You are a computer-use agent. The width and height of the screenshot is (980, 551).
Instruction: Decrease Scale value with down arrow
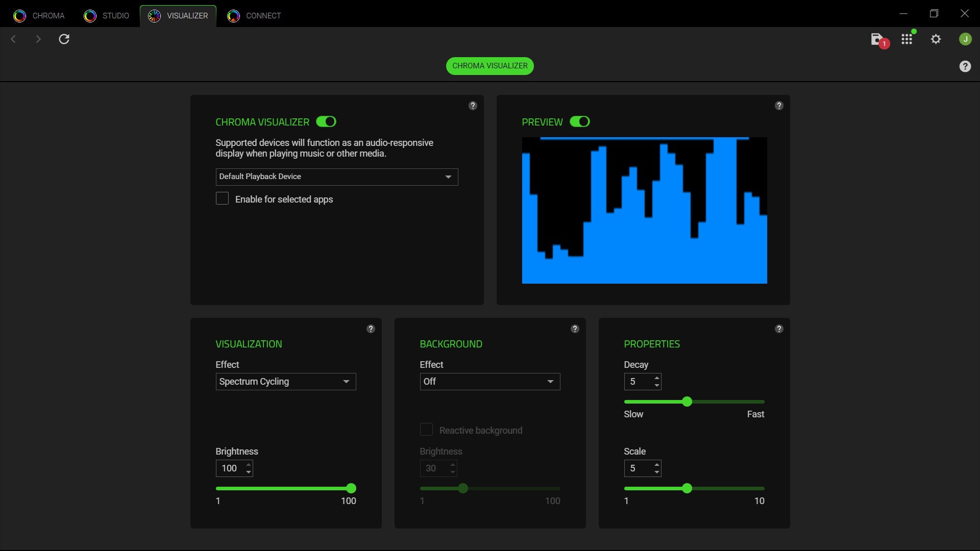click(x=656, y=472)
